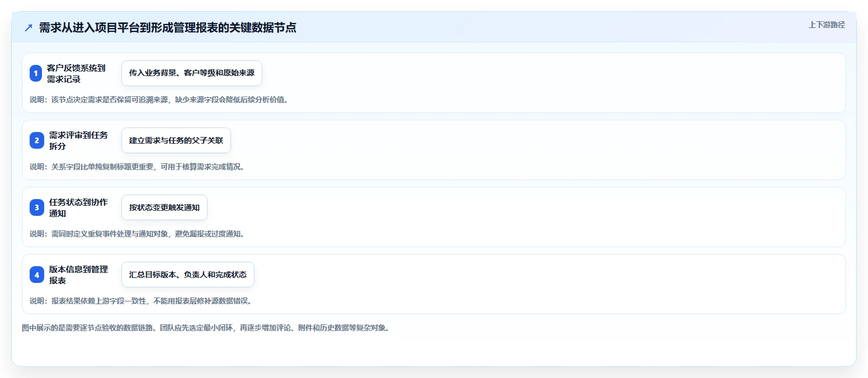Viewport: 868px width, 378px height.
Task: Click the note about 关系字段比单纯复制标题更重要
Action: pyautogui.click(x=137, y=167)
